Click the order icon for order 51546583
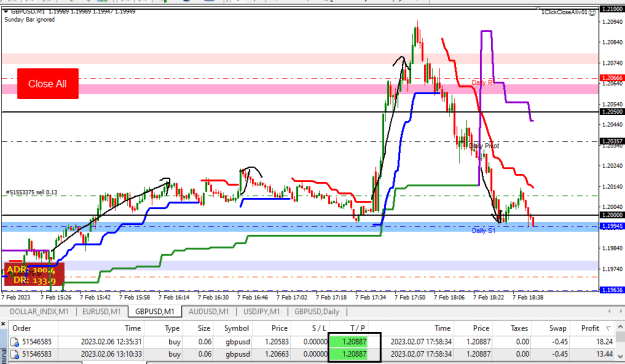 [x=15, y=354]
